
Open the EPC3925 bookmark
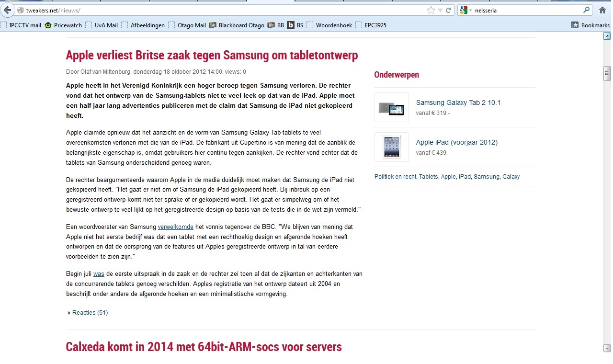click(x=371, y=25)
